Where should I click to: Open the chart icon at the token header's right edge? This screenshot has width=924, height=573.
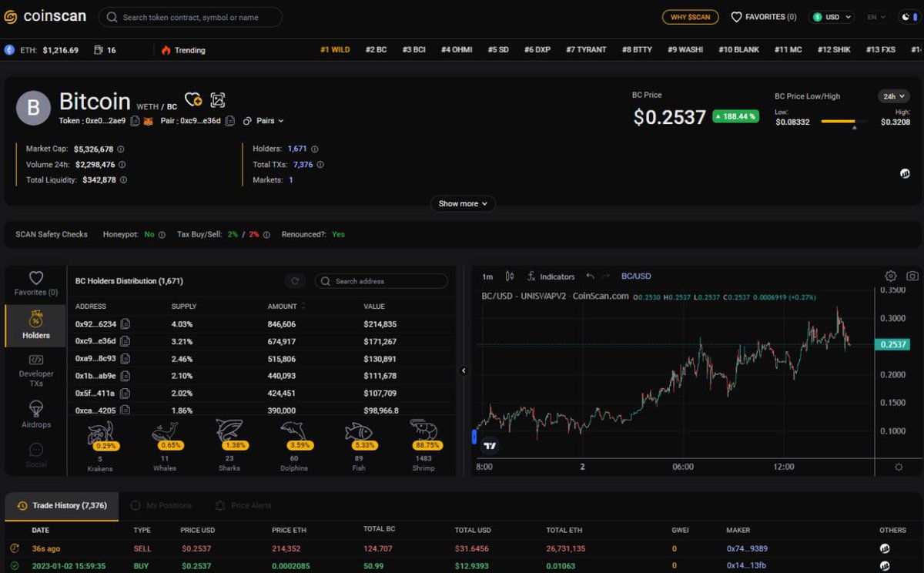tap(905, 174)
